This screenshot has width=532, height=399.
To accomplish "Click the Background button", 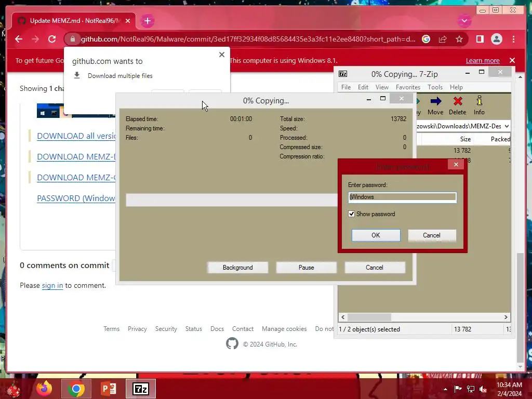I will (237, 268).
